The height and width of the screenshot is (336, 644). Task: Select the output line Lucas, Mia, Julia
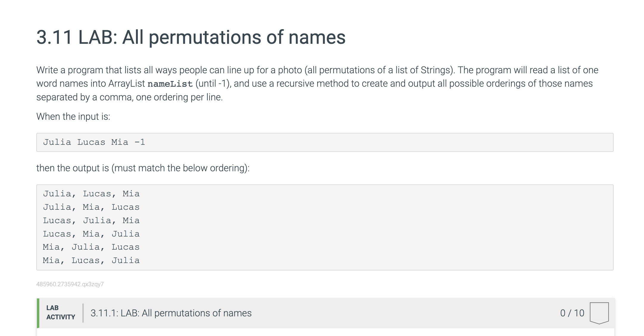point(91,234)
